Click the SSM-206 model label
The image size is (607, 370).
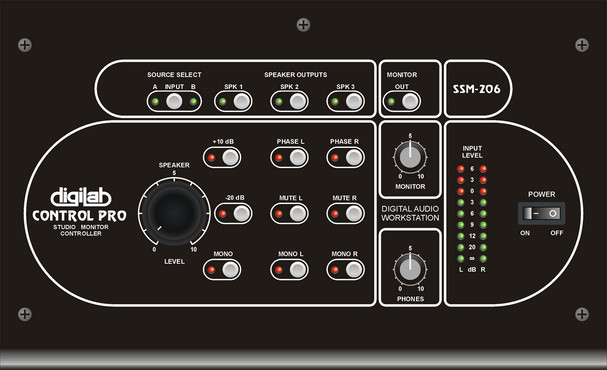477,89
